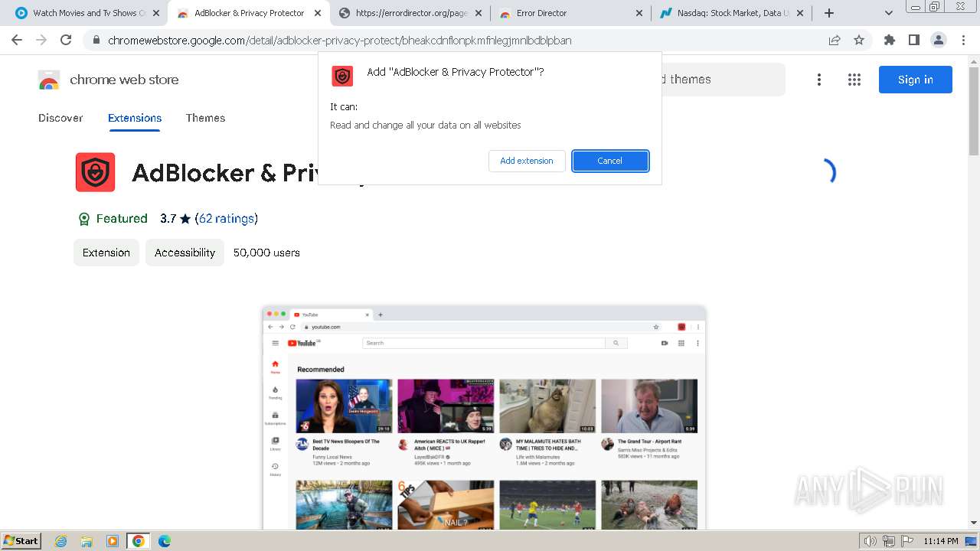Click the site lock icon in address bar
Viewport: 980px width, 551px height.
pyautogui.click(x=96, y=41)
